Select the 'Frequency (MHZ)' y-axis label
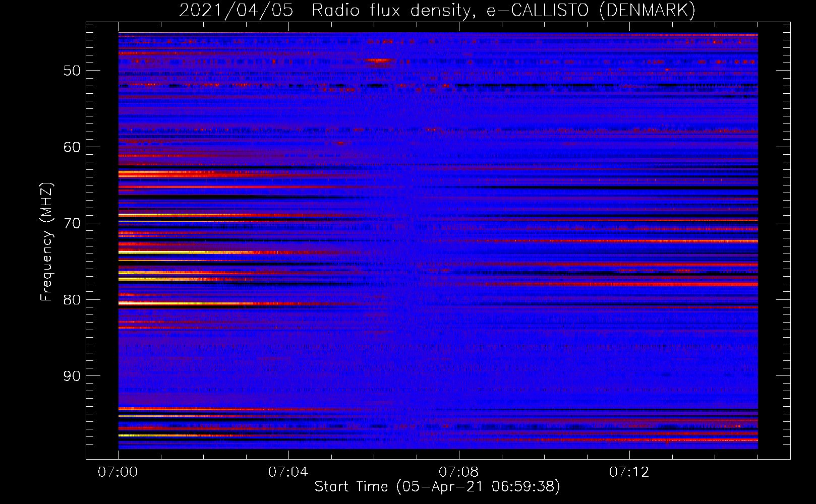The width and height of the screenshot is (816, 504). click(x=46, y=242)
